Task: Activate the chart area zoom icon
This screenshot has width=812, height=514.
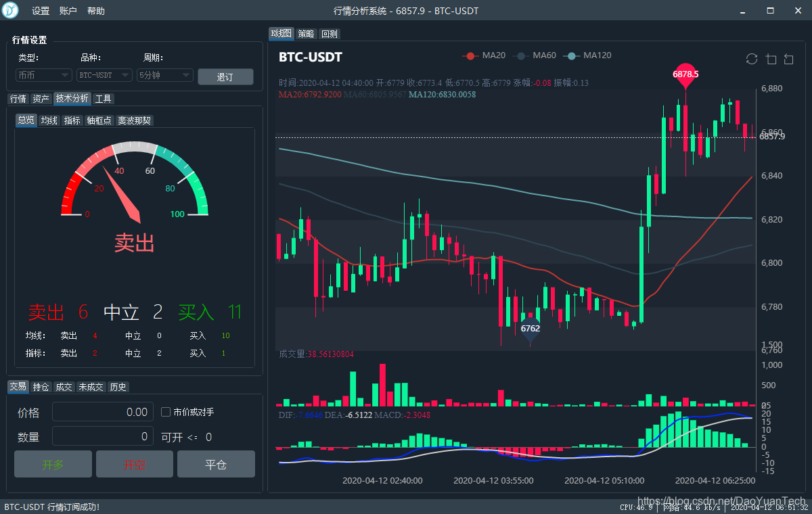Action: 771,59
